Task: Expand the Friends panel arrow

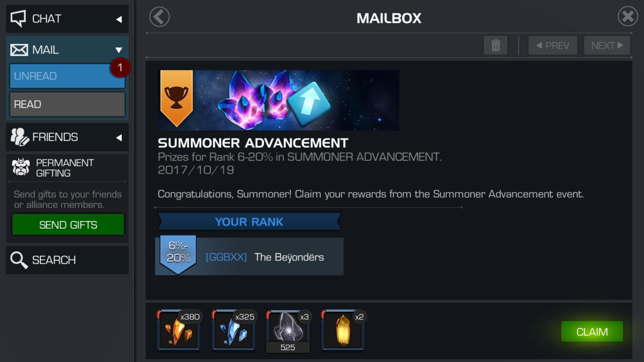Action: (119, 137)
